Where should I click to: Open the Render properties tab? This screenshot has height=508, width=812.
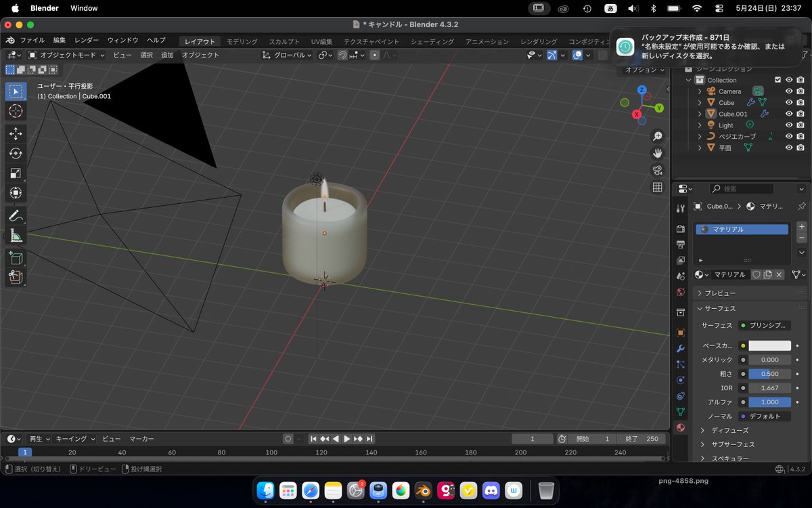(681, 229)
